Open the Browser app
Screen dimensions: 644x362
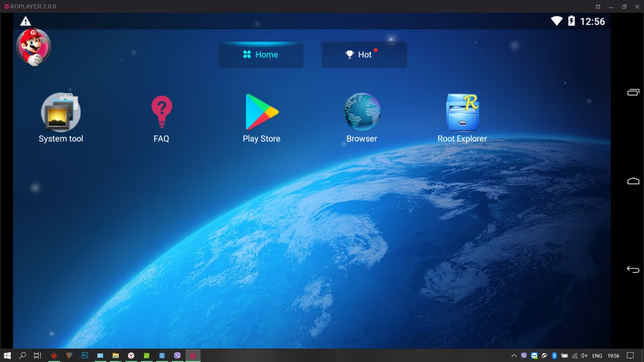coord(362,113)
